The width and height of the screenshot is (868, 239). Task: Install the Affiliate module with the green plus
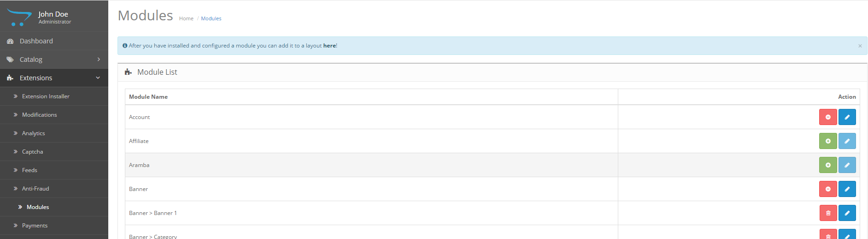[x=828, y=141]
